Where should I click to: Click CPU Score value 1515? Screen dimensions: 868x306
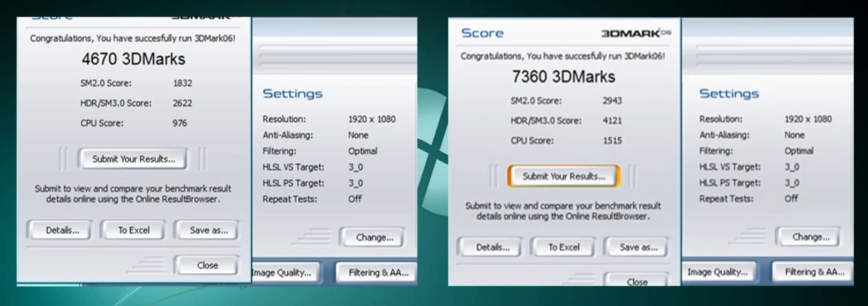[612, 140]
